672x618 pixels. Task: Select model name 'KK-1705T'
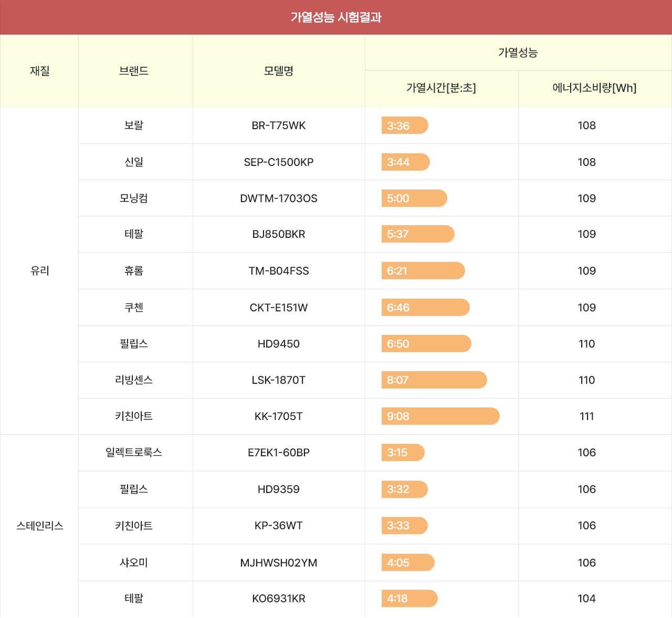(x=279, y=416)
